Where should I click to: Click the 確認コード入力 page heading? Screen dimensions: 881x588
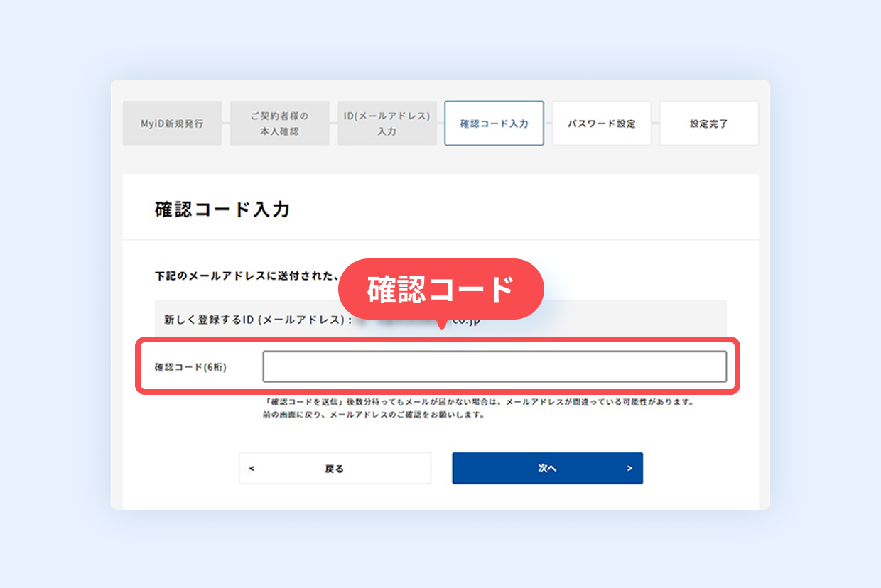(222, 209)
